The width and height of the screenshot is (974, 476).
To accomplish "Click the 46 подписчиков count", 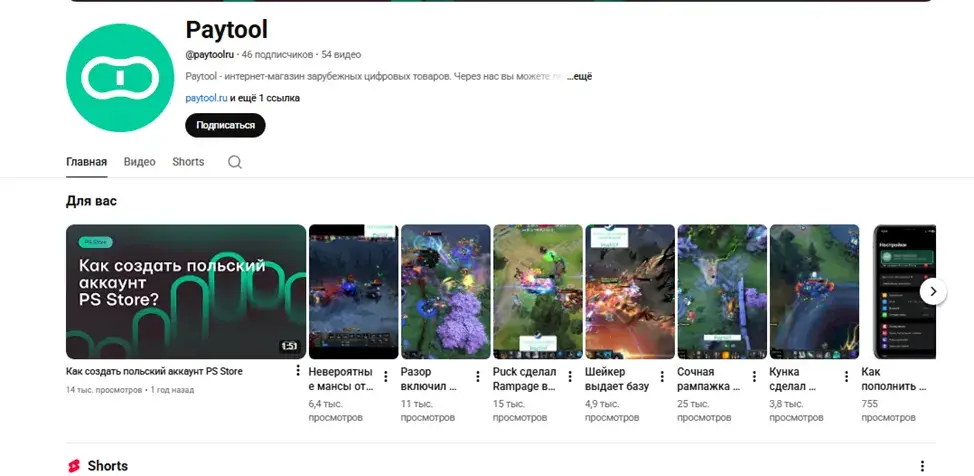I will (277, 55).
